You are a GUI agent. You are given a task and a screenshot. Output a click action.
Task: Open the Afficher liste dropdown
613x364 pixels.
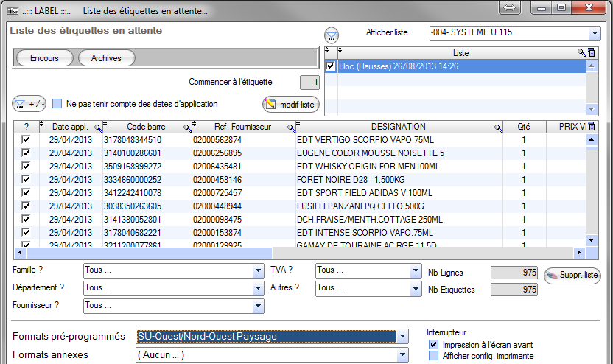point(594,33)
